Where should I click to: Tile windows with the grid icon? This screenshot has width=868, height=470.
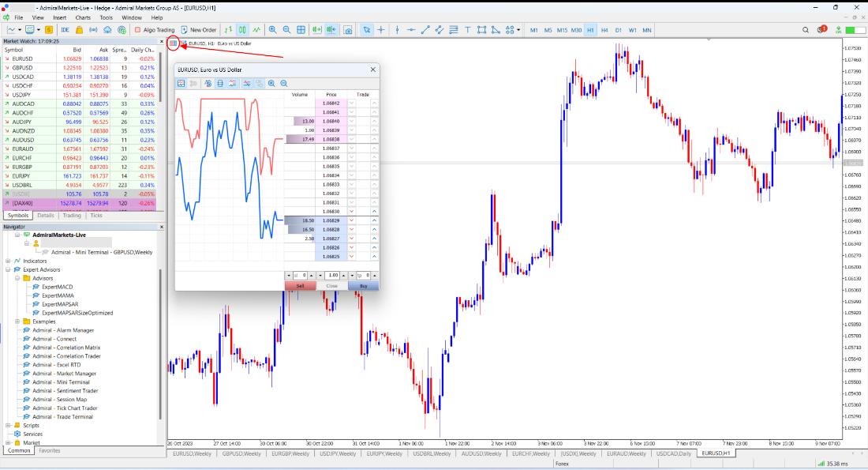[301, 30]
